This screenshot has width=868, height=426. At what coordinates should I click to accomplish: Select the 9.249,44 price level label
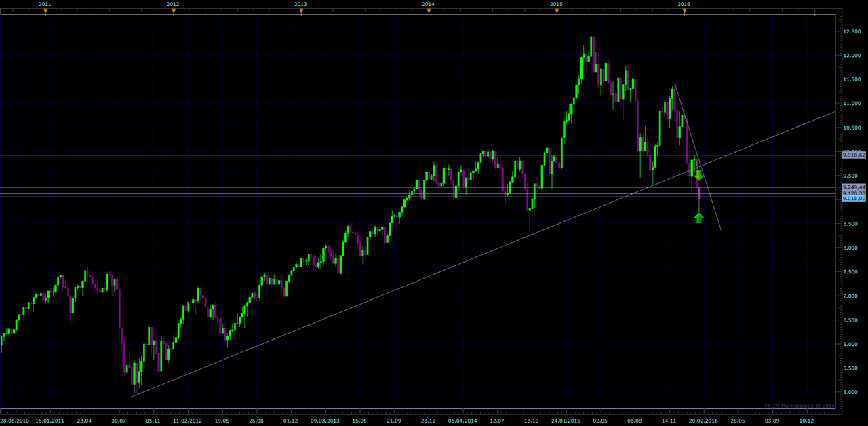(x=854, y=187)
